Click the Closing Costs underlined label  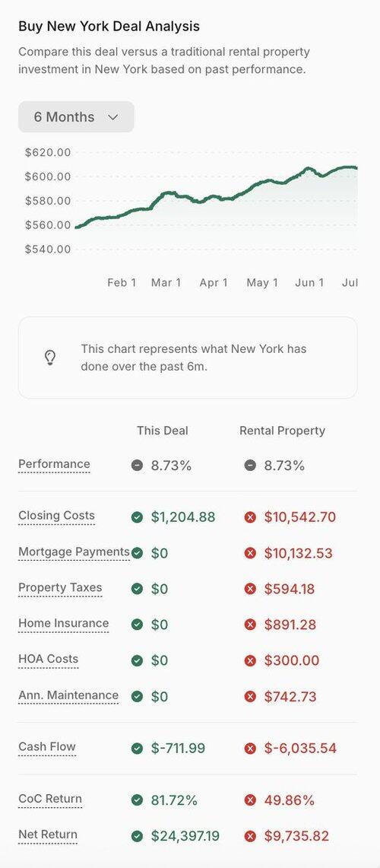[56, 516]
